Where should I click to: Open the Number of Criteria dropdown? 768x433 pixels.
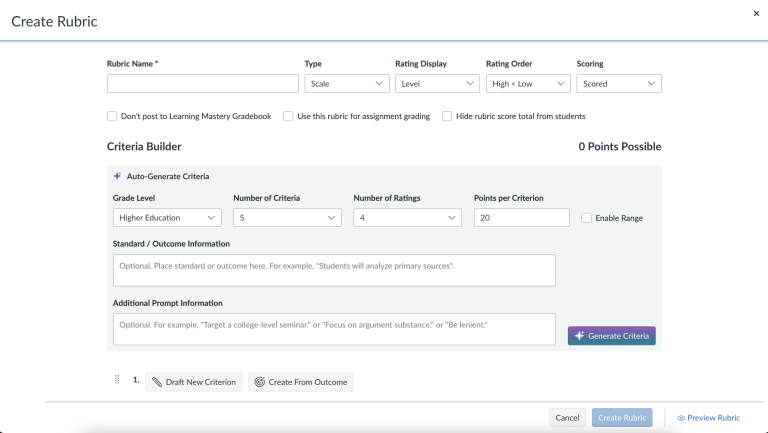(x=287, y=217)
